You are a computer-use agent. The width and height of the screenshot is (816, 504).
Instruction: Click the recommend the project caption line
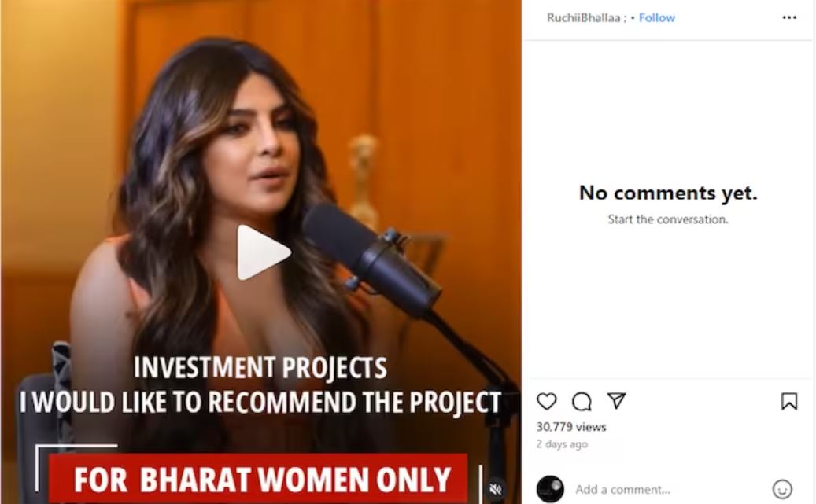coord(260,402)
